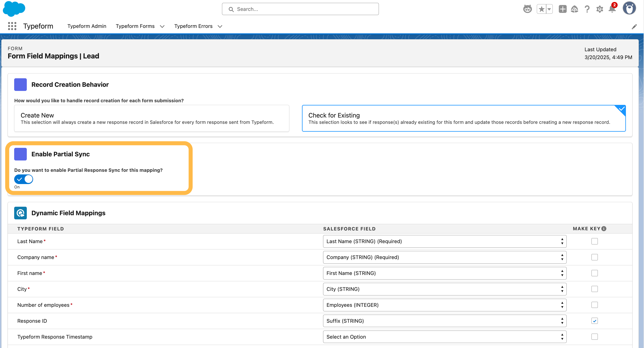
Task: Open the Response Timestamp Select an Option dropdown
Action: pyautogui.click(x=444, y=337)
